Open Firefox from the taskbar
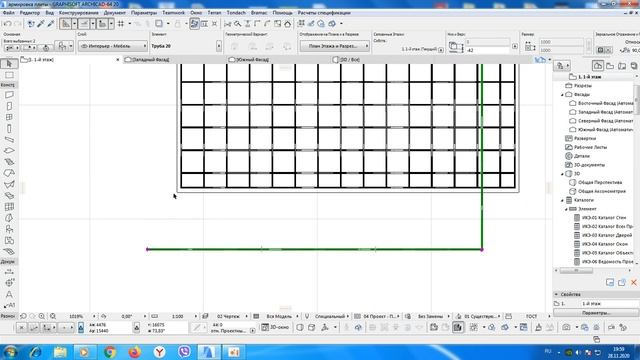Image resolution: width=640 pixels, height=360 pixels. (134, 352)
